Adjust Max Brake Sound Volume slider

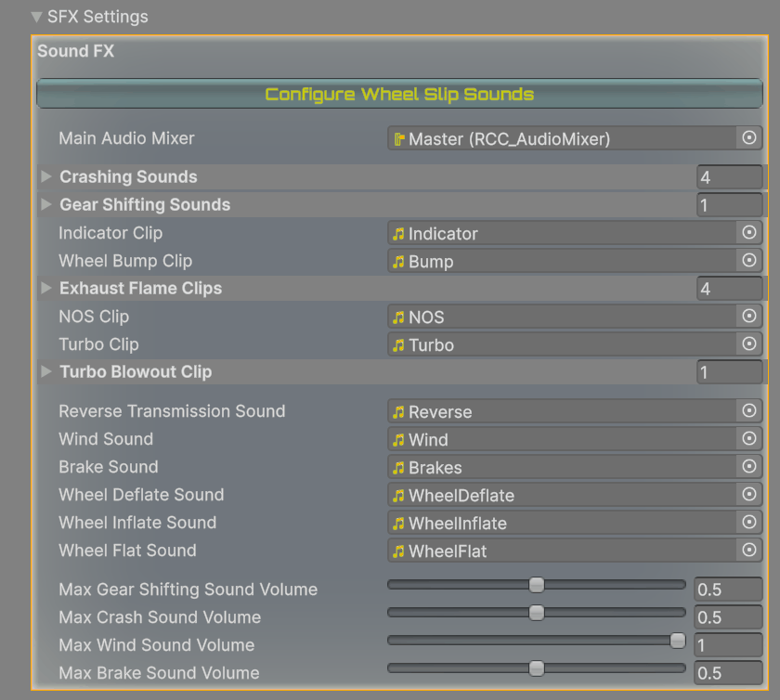(537, 668)
